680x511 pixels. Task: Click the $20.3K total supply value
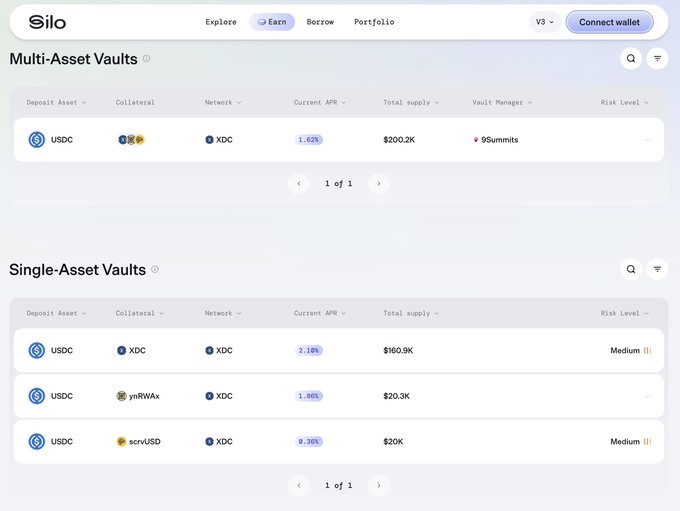click(396, 396)
